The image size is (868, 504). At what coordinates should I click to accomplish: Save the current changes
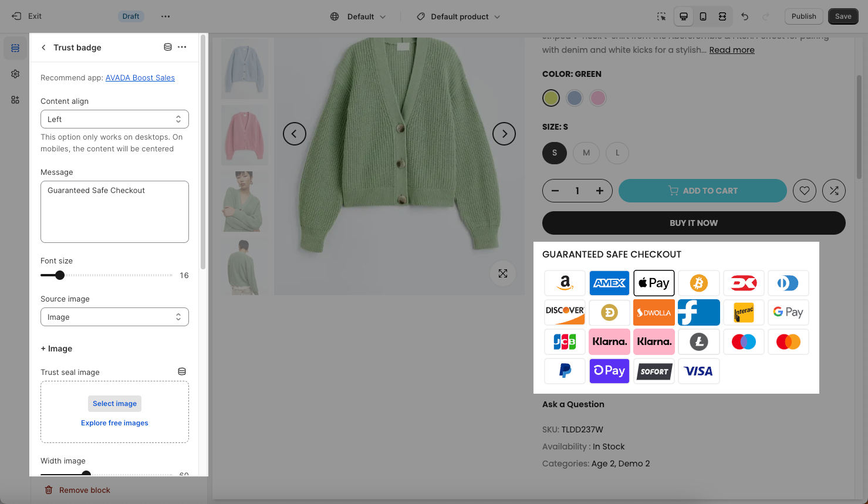click(x=843, y=16)
